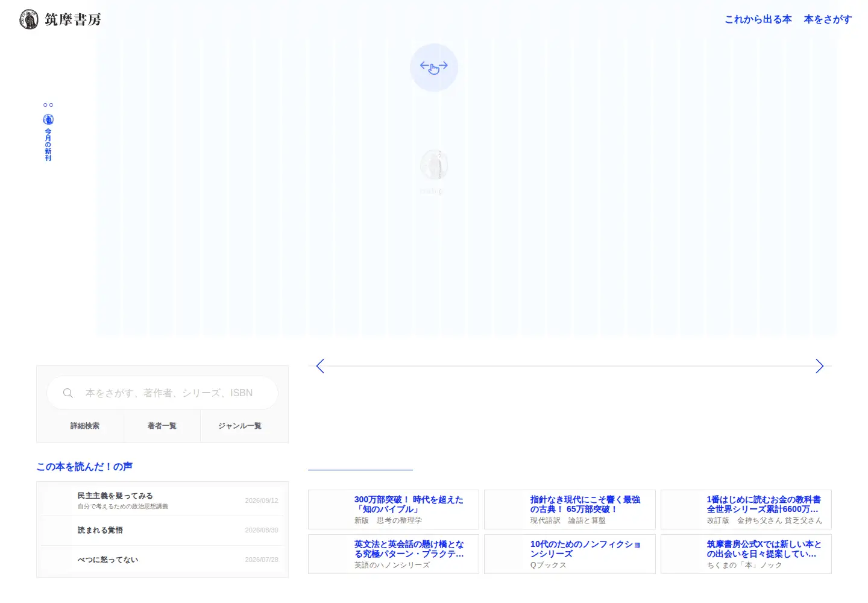The height and width of the screenshot is (603, 868).
Task: Focus the book search input field
Action: click(x=162, y=393)
